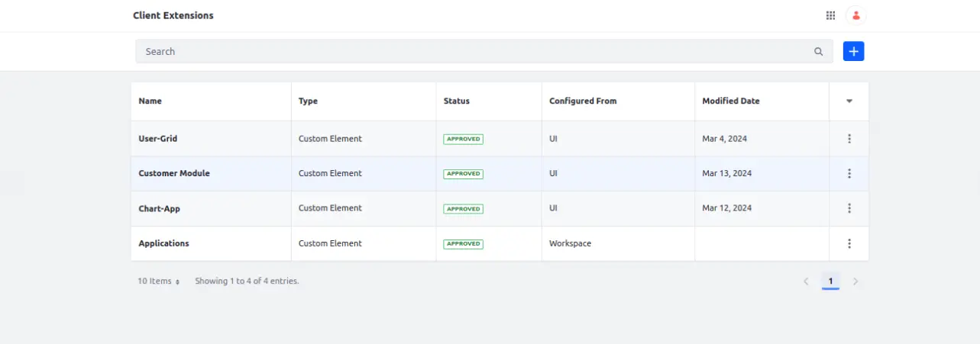Go to previous page arrow
The width and height of the screenshot is (980, 344).
[806, 281]
